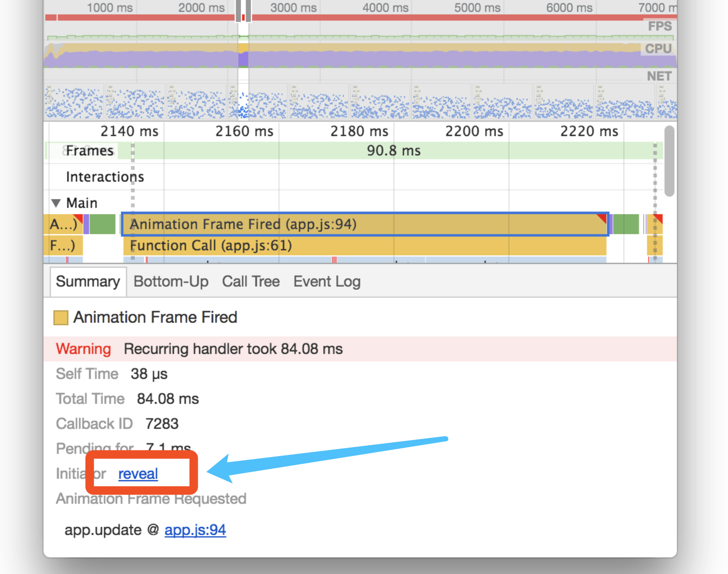Select the Function Call (app.js:61) bar
The height and width of the screenshot is (574, 728).
365,246
